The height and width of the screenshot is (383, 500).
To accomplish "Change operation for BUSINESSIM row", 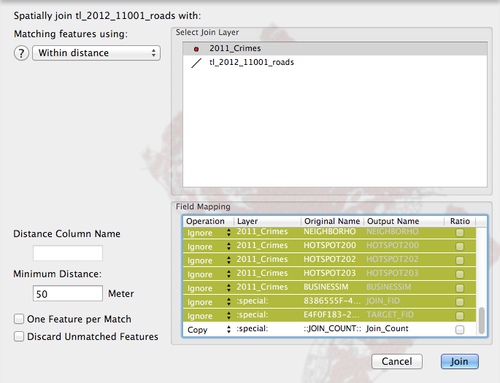I will [x=209, y=288].
